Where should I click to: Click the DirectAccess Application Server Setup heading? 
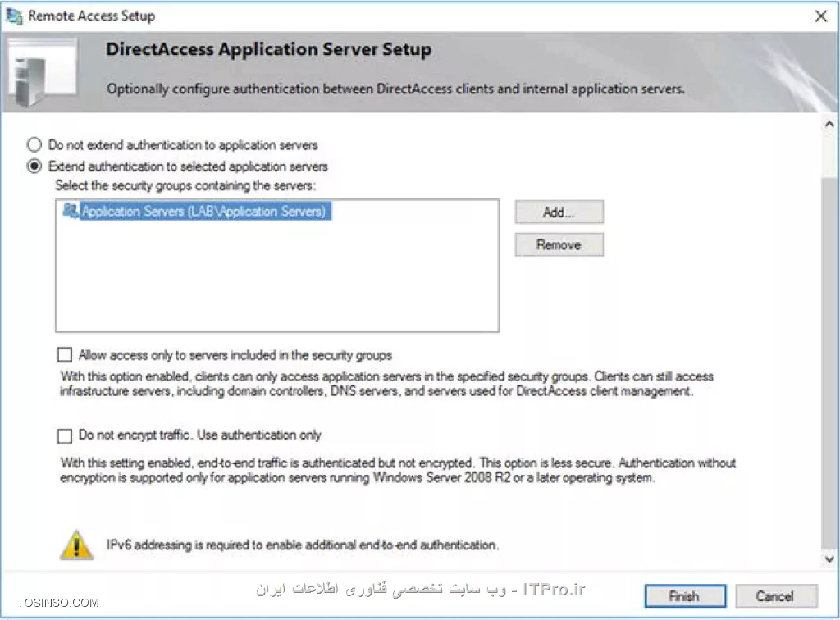[268, 49]
